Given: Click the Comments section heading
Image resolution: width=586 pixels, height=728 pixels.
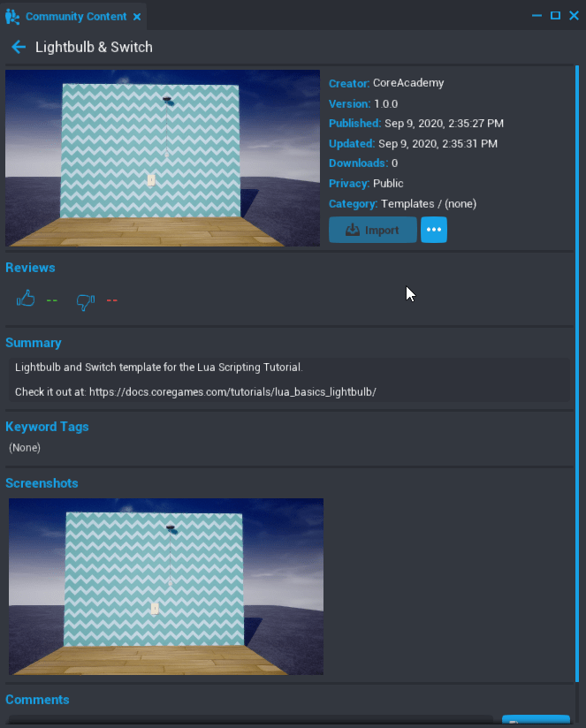Looking at the screenshot, I should click(x=37, y=700).
